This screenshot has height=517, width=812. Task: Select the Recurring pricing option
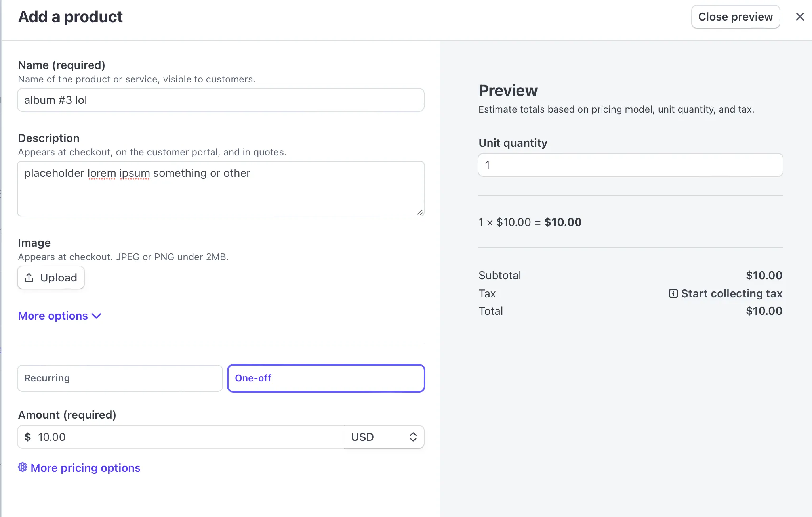[x=120, y=378]
